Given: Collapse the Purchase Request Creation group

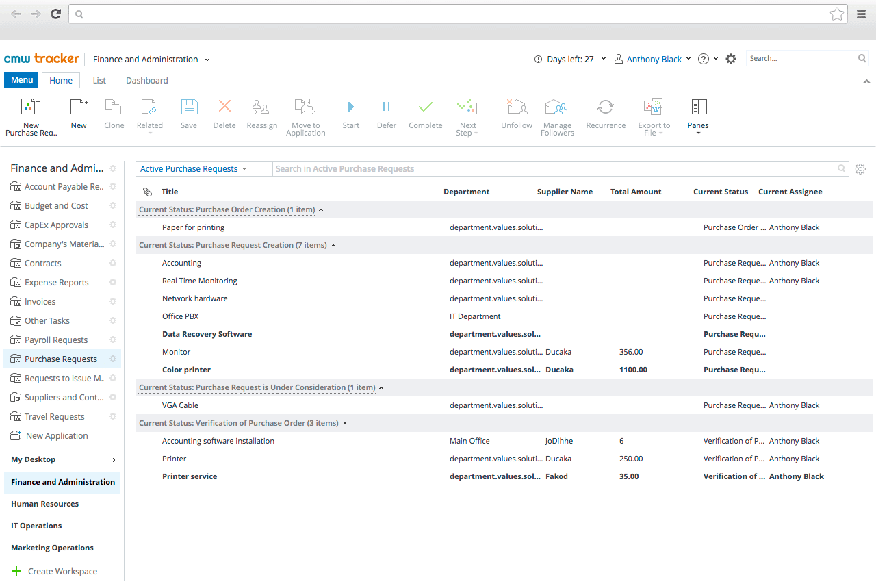Looking at the screenshot, I should [x=333, y=245].
